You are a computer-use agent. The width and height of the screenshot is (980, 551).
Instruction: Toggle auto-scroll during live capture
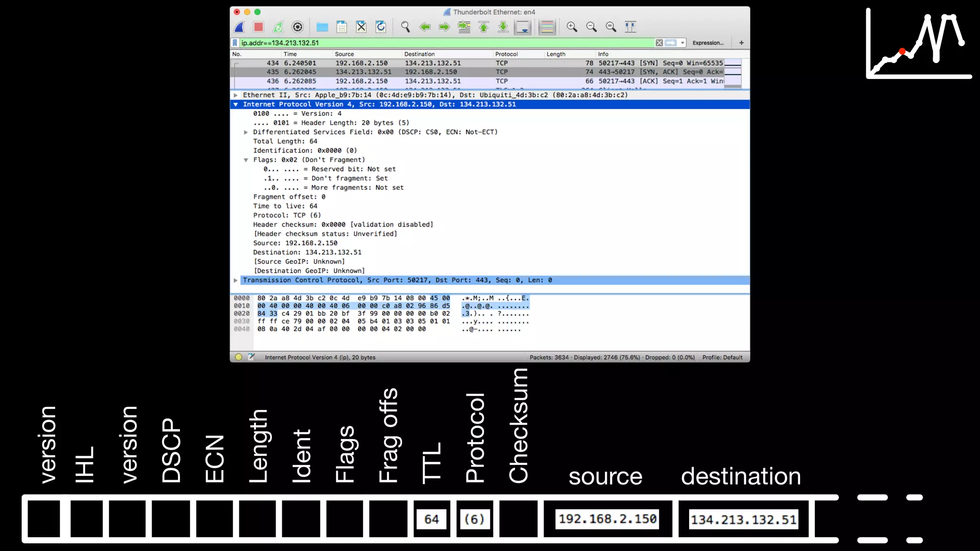tap(523, 27)
